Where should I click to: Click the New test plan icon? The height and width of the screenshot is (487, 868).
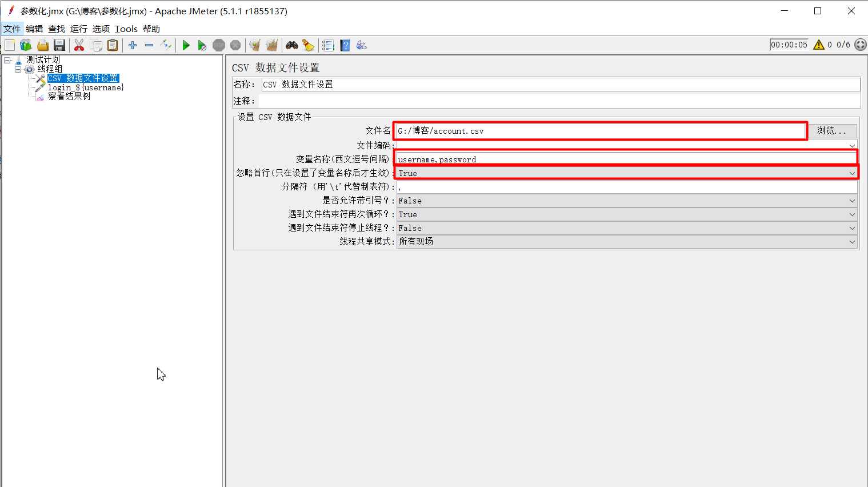click(10, 45)
